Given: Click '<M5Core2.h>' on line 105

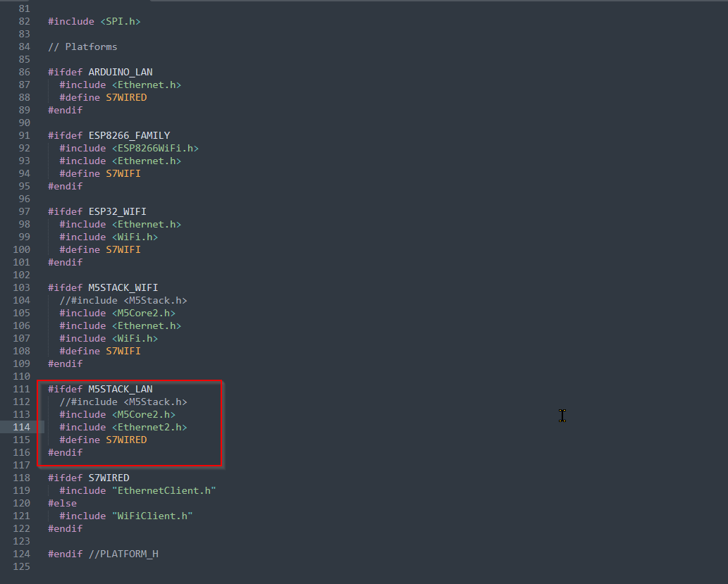Looking at the screenshot, I should [x=144, y=313].
